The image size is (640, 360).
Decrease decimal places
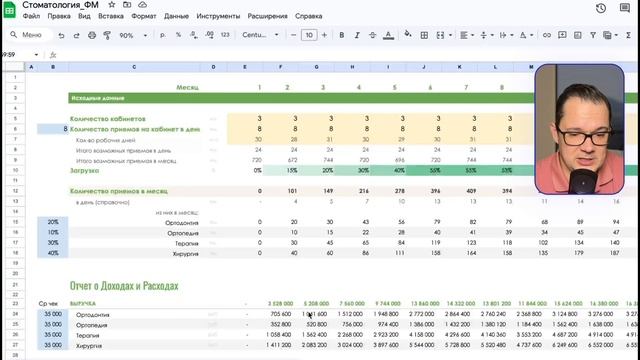pos(194,35)
